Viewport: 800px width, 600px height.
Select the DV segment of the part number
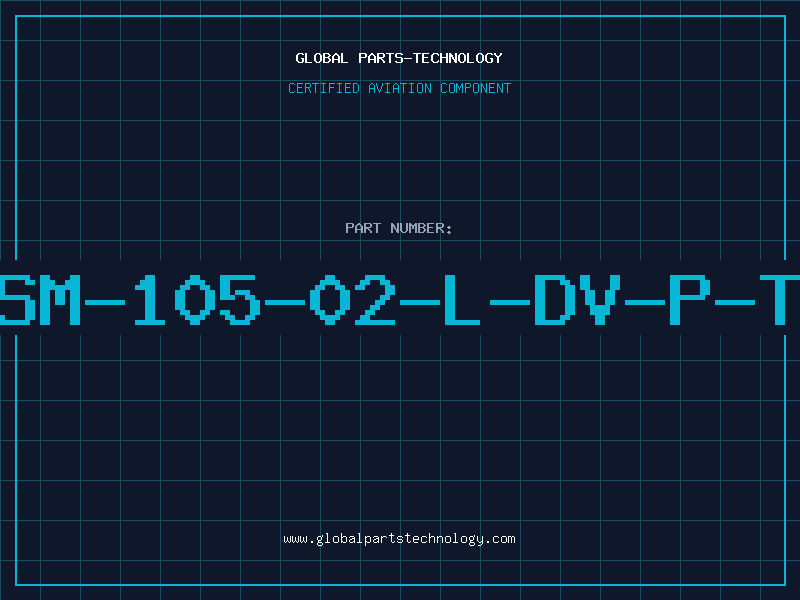pos(577,299)
